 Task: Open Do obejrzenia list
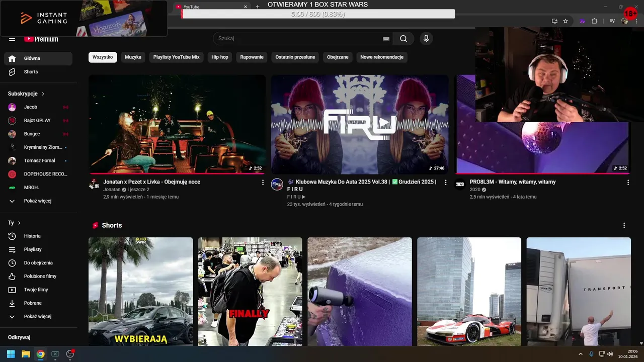(x=38, y=263)
